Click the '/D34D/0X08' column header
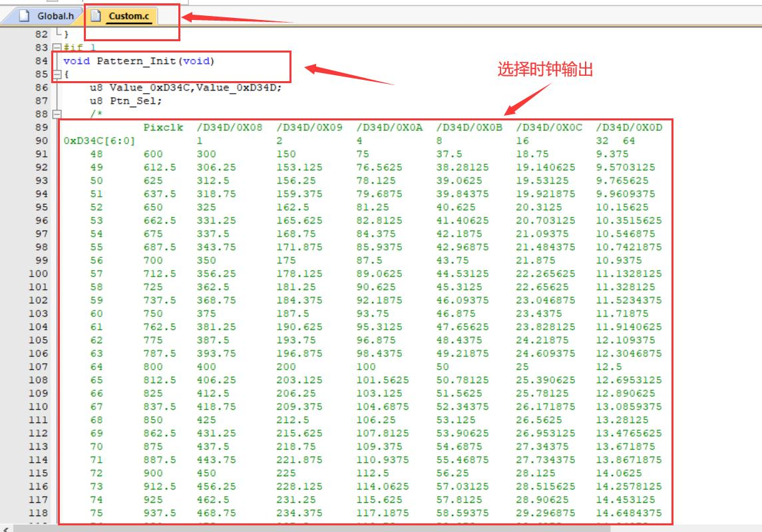Screen dimensions: 762x532 [230, 128]
